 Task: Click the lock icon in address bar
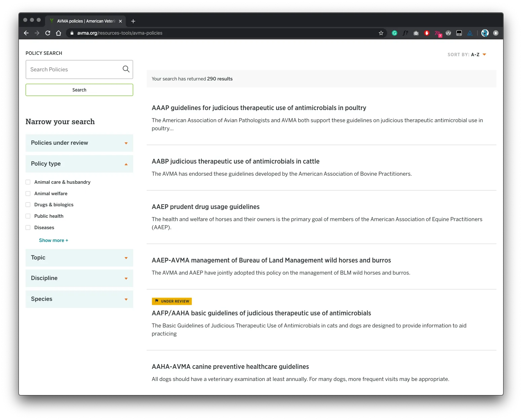pos(72,33)
